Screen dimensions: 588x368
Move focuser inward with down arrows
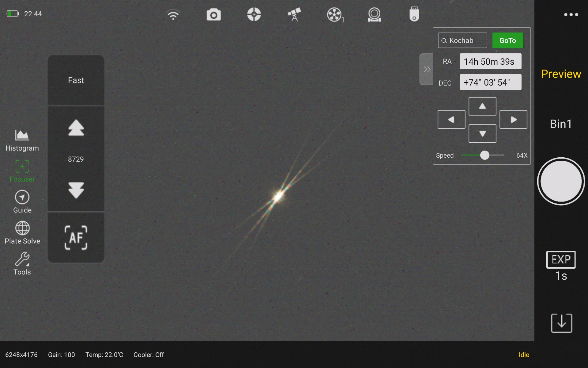tap(76, 190)
